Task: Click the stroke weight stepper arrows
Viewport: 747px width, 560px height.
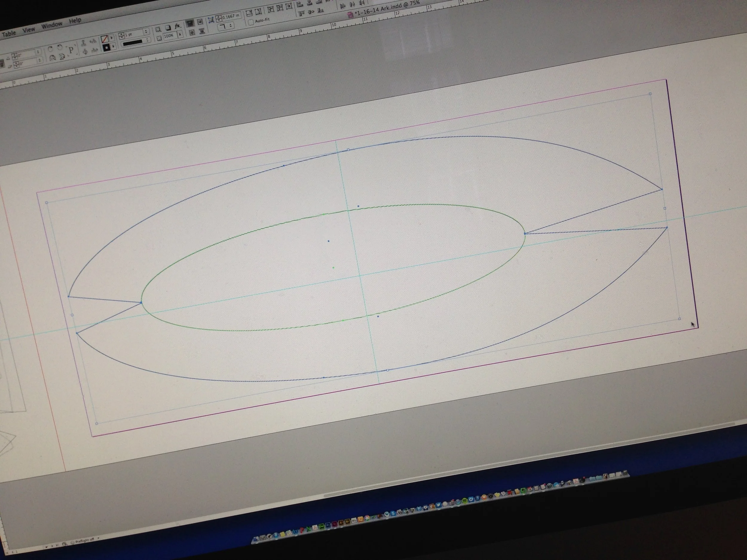Action: [x=122, y=36]
